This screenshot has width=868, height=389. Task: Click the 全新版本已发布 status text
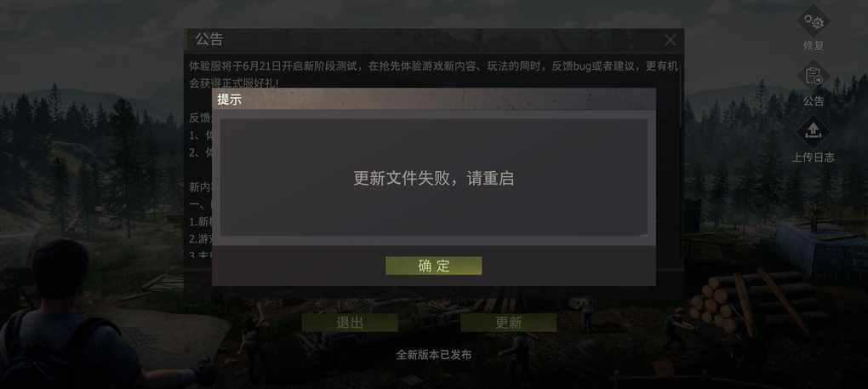tap(433, 355)
